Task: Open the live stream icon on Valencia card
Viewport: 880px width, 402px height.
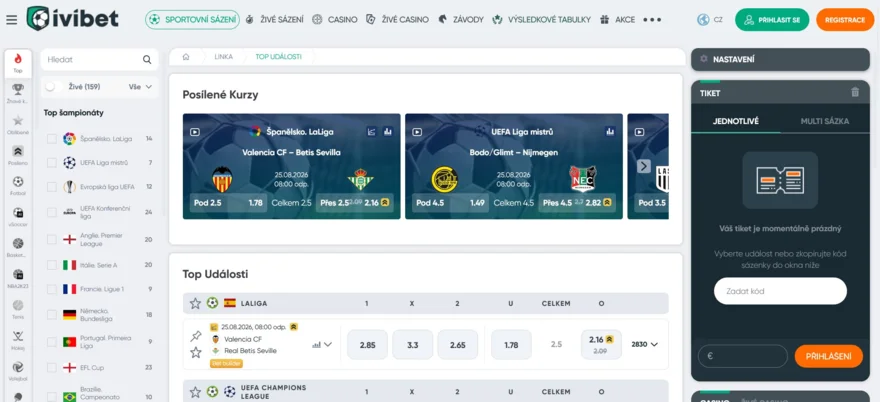Action: [x=195, y=132]
